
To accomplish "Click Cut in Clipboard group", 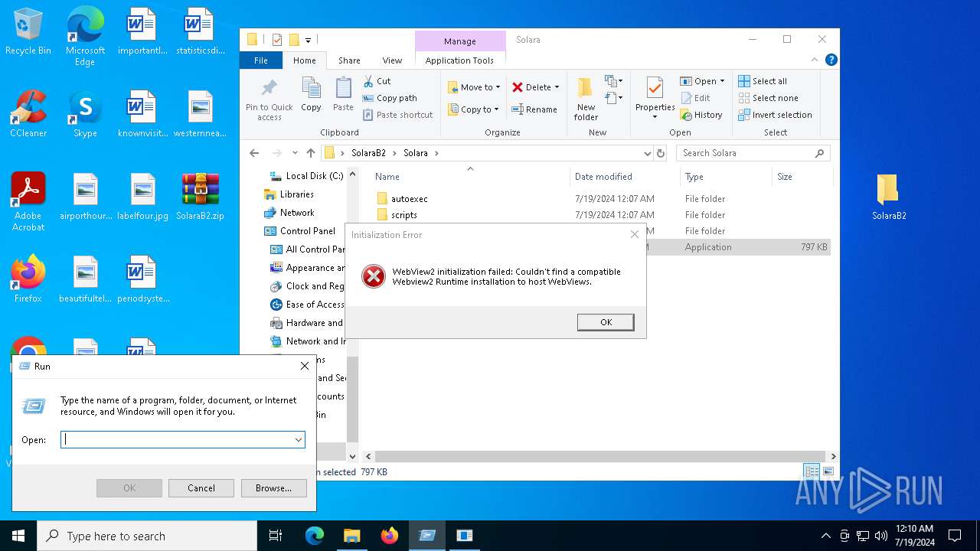I will coord(377,81).
